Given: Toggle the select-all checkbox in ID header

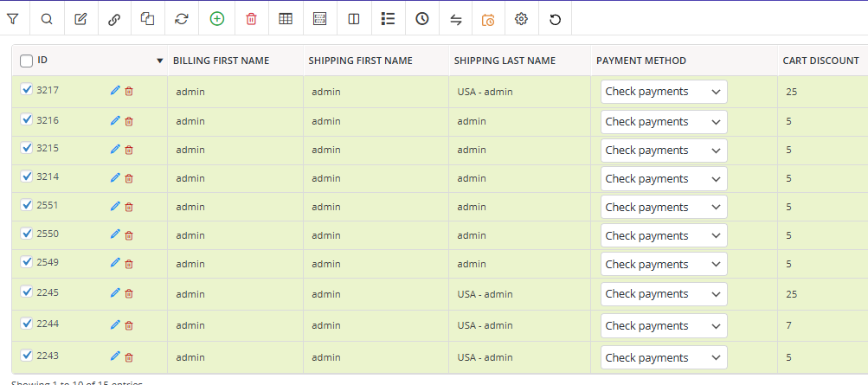Looking at the screenshot, I should (x=27, y=61).
